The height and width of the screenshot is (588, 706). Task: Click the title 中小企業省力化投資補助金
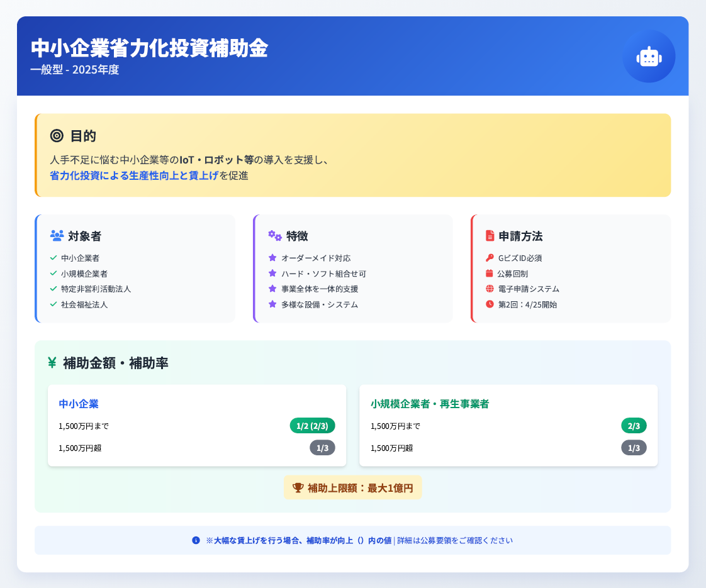click(150, 48)
